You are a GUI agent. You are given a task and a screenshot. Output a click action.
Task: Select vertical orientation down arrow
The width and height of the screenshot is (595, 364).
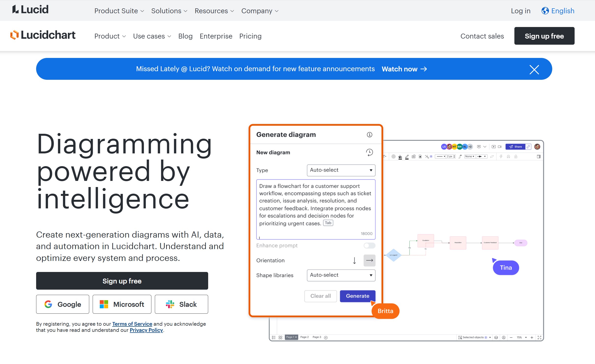coord(354,260)
